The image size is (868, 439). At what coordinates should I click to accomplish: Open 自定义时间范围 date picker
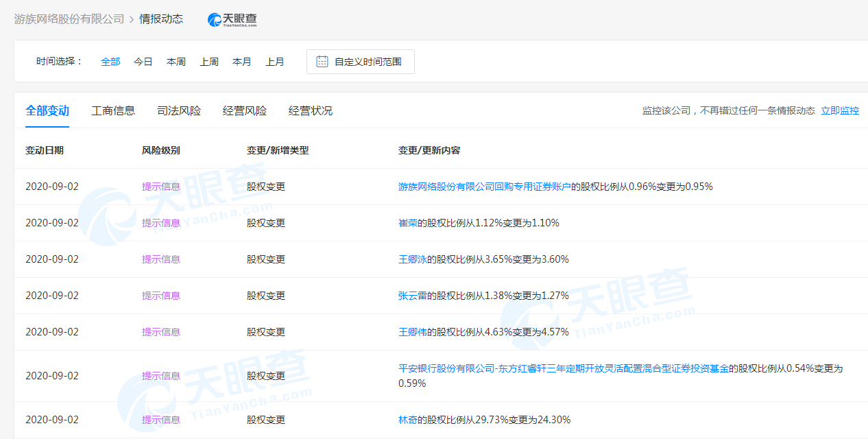point(361,62)
